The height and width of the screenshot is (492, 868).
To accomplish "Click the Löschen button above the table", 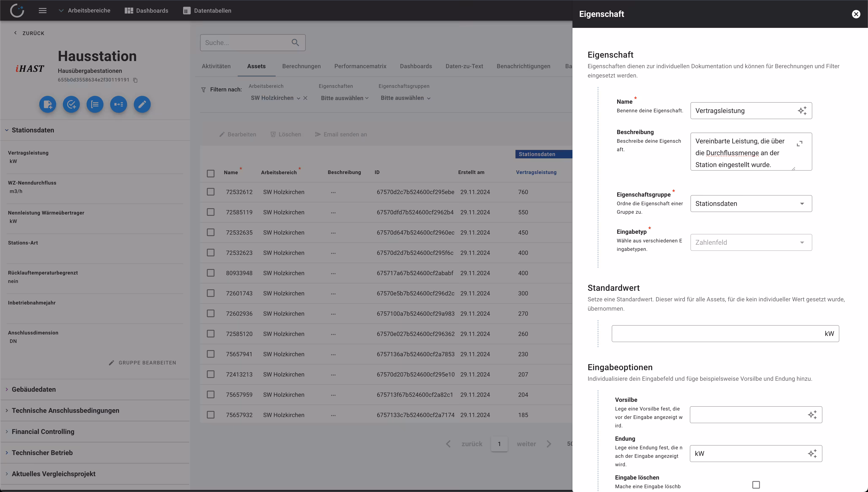I will (x=286, y=135).
